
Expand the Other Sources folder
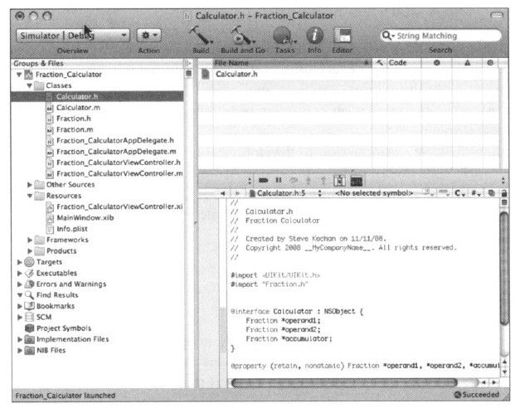(29, 184)
